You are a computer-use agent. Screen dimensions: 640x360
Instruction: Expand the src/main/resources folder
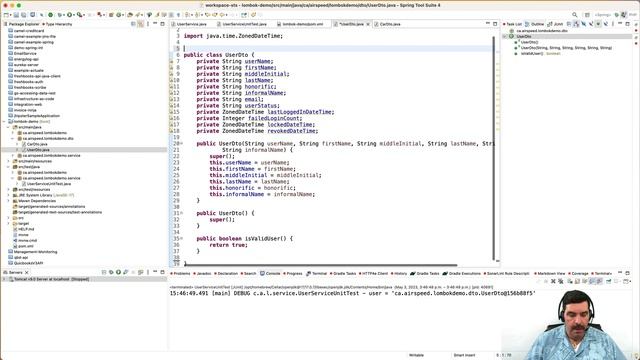click(x=8, y=161)
